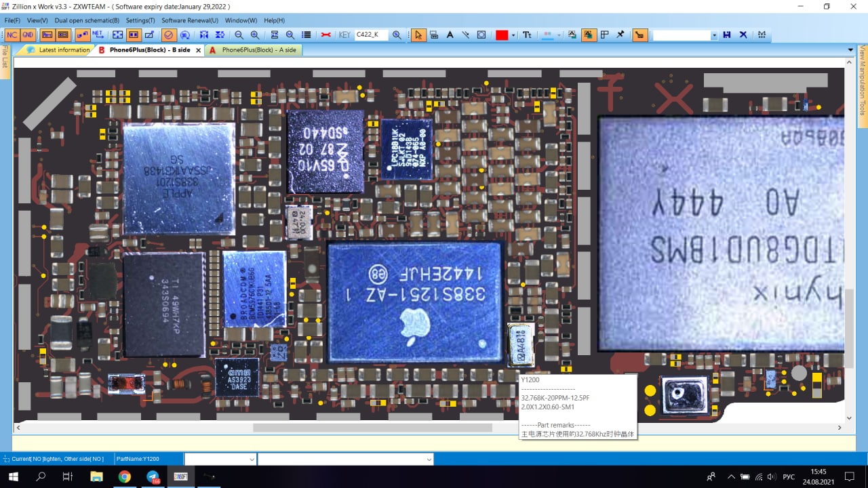Click the horizontal mirror flip icon

click(x=203, y=35)
